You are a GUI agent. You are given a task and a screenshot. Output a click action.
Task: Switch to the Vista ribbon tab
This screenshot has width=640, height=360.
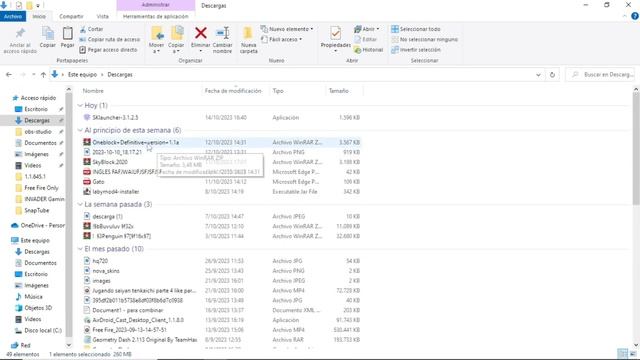pos(102,16)
